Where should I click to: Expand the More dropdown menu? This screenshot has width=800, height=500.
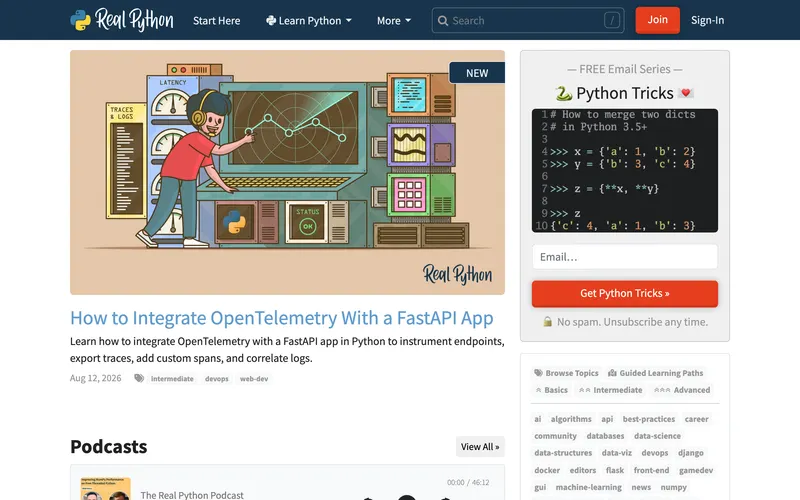point(394,21)
